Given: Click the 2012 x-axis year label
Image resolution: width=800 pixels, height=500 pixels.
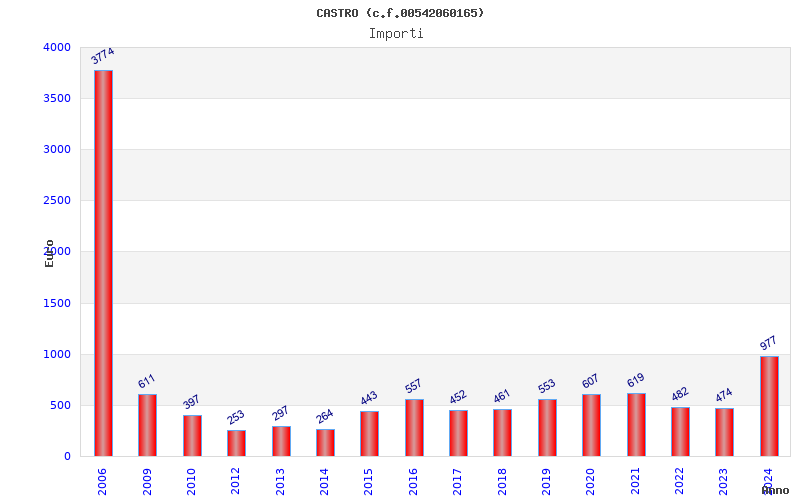Looking at the screenshot, I should pos(235,482).
